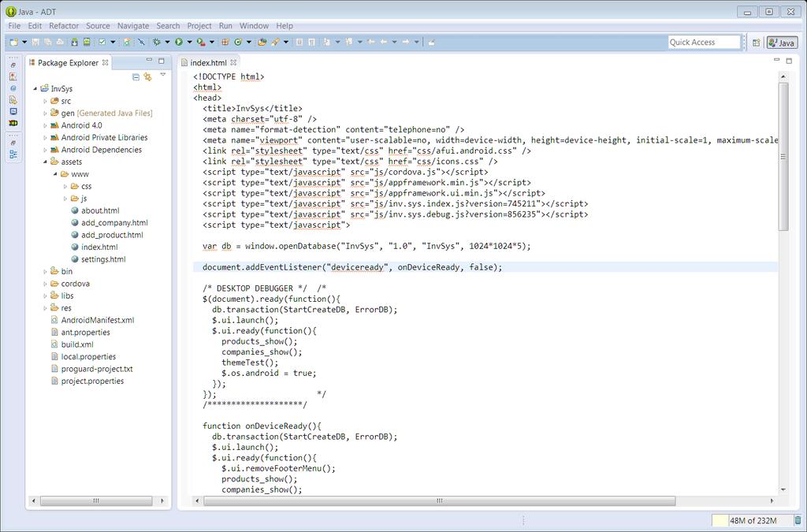Open the Project menu
The image size is (807, 532).
tap(199, 26)
